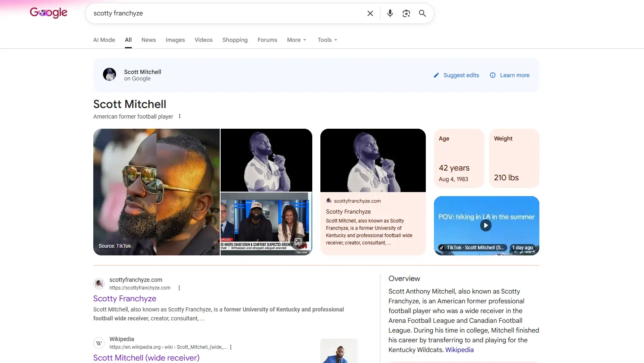The height and width of the screenshot is (363, 644).
Task: Open the scottyfranchyze.com card image
Action: click(373, 160)
